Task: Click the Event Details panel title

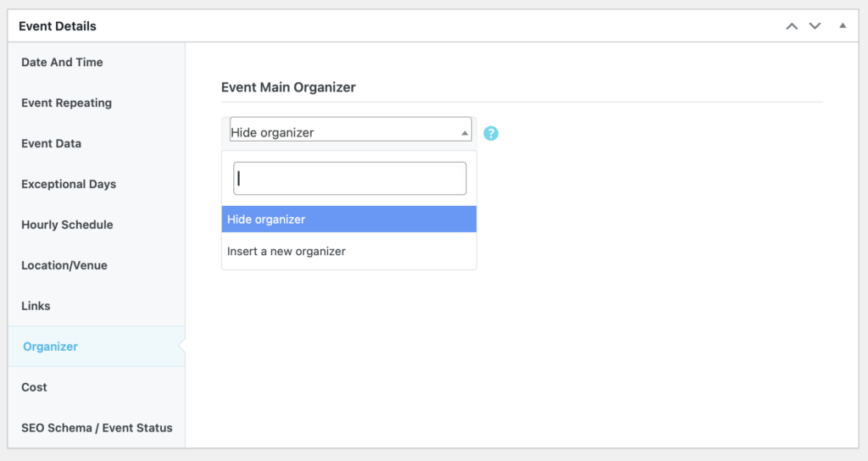Action: pyautogui.click(x=58, y=26)
